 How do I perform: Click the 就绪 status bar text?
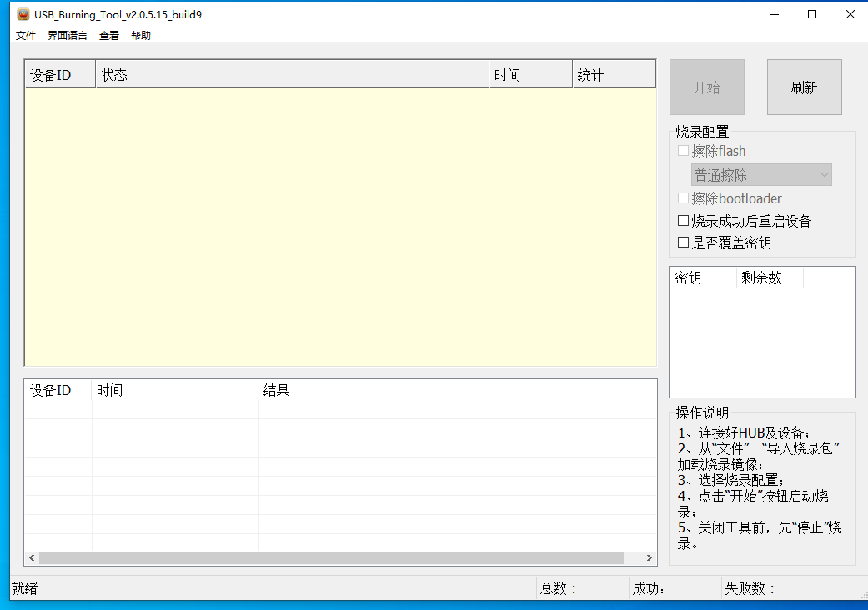pyautogui.click(x=24, y=588)
